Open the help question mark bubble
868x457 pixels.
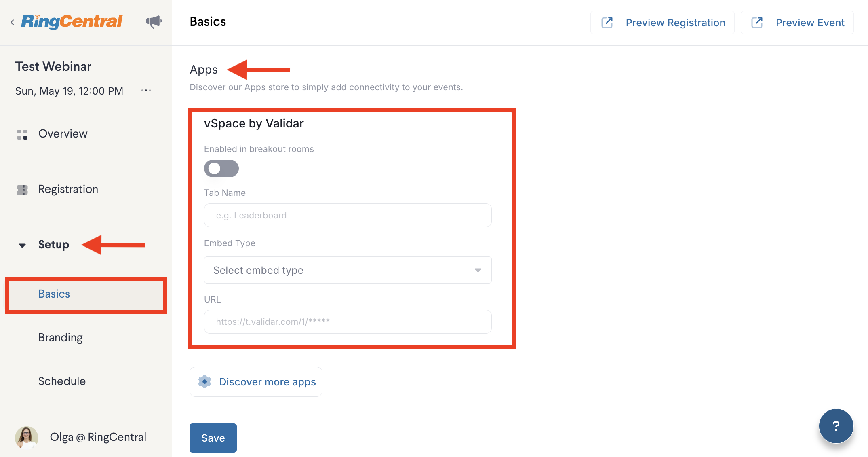click(x=836, y=426)
